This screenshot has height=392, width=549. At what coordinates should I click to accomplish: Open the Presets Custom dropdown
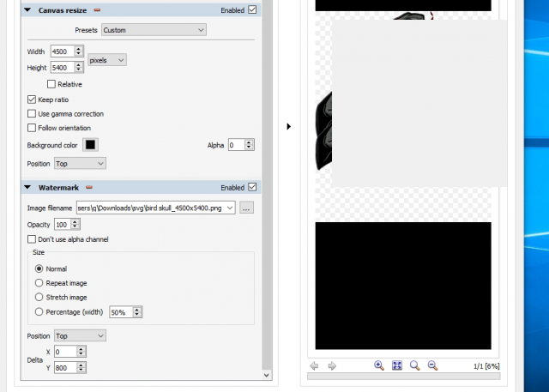point(154,30)
